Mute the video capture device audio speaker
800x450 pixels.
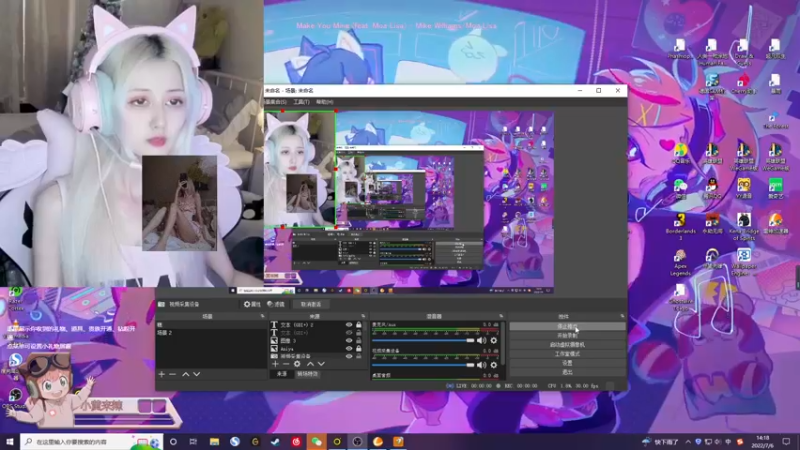pos(481,365)
